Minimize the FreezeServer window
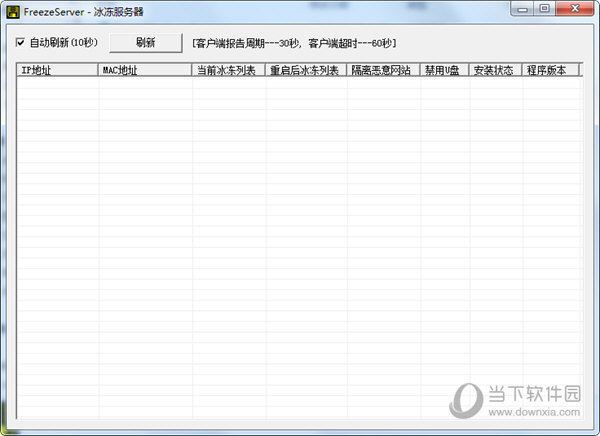600x436 pixels. click(523, 9)
